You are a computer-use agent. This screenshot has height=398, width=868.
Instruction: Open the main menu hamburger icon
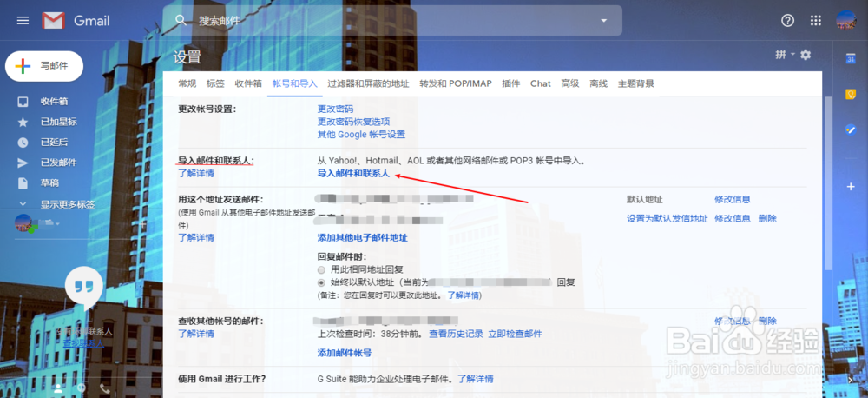pyautogui.click(x=23, y=21)
